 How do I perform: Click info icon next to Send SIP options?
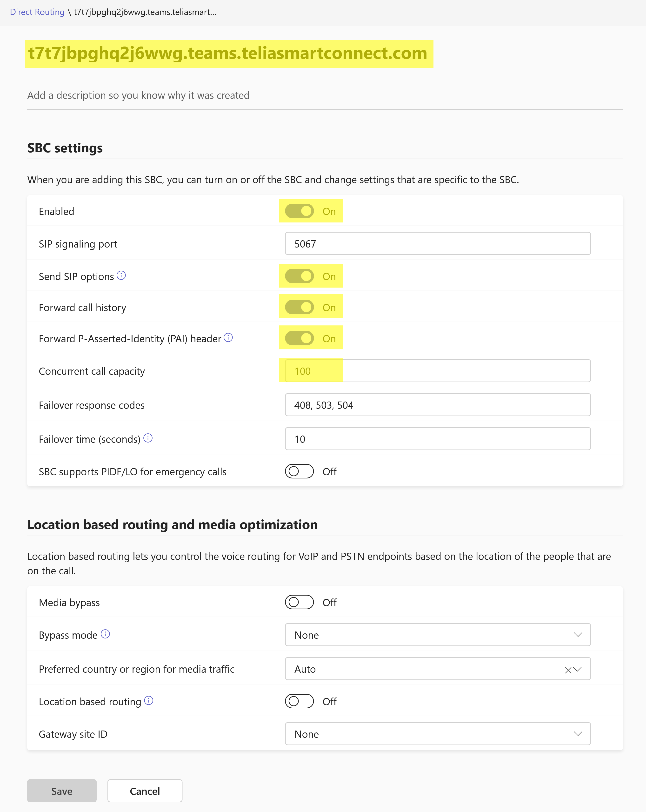[121, 275]
